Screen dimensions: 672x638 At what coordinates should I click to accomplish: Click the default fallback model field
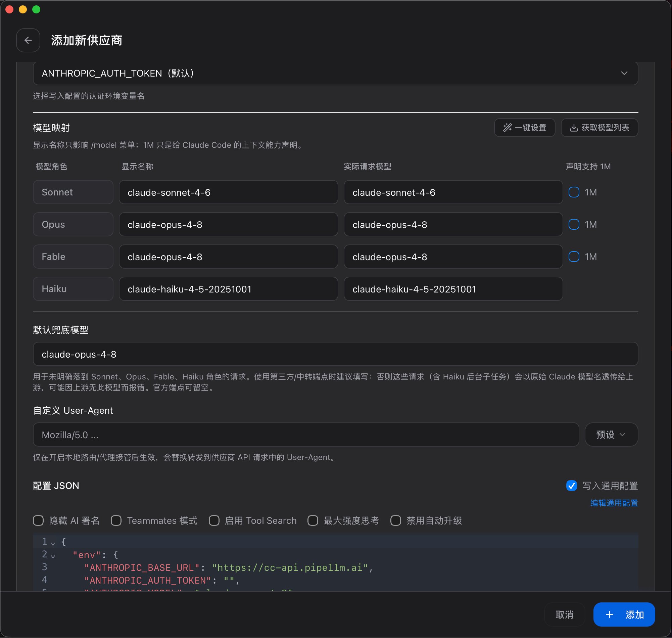click(x=335, y=354)
